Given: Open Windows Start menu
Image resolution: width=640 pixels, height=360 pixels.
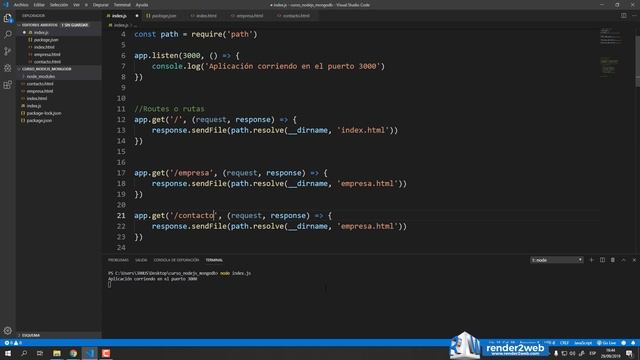Looking at the screenshot, I should pos(8,353).
